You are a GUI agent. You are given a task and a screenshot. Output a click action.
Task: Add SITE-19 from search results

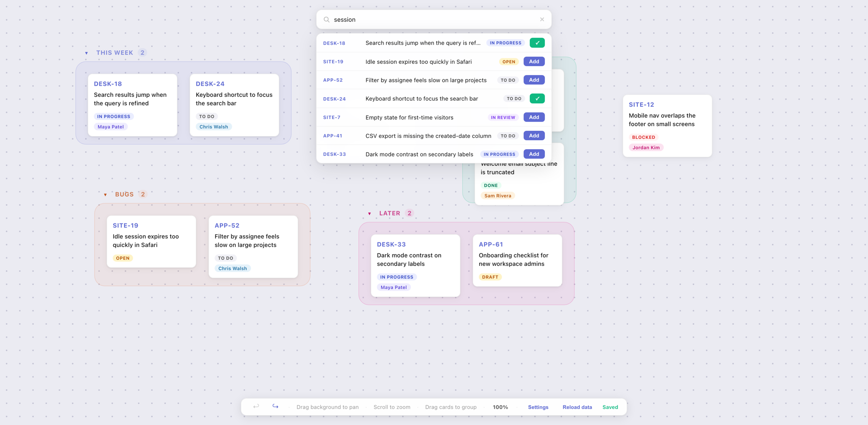point(534,61)
